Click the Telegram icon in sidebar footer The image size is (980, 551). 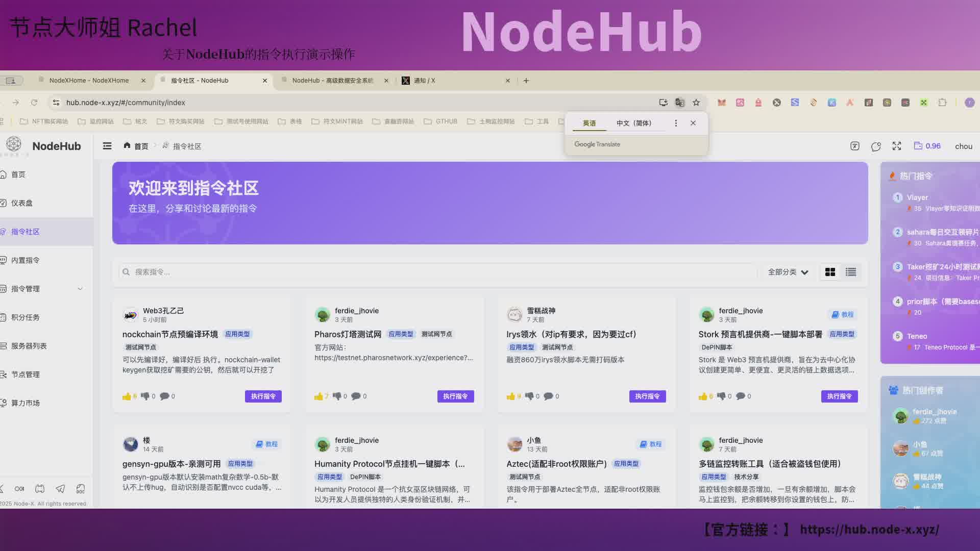coord(60,489)
